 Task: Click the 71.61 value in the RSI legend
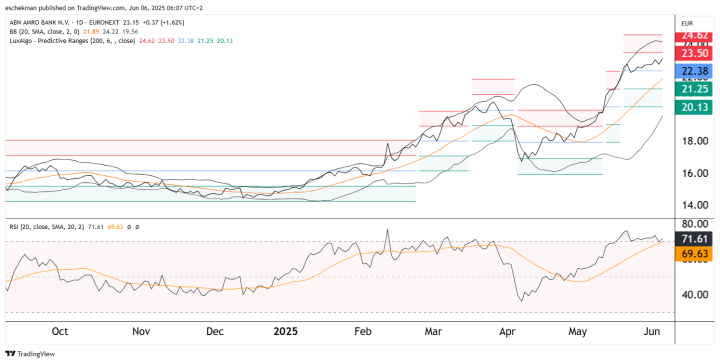(x=95, y=227)
